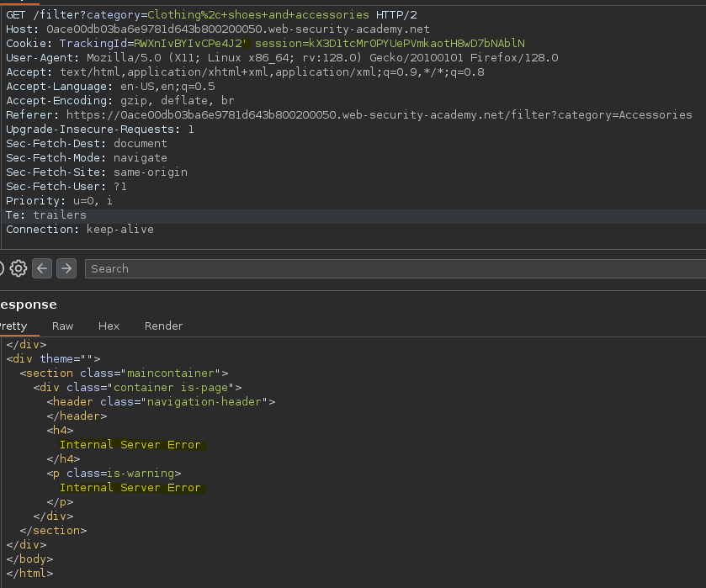Click the Upgrade-Insecure-Requests header line
This screenshot has height=588, width=706.
[x=100, y=130]
